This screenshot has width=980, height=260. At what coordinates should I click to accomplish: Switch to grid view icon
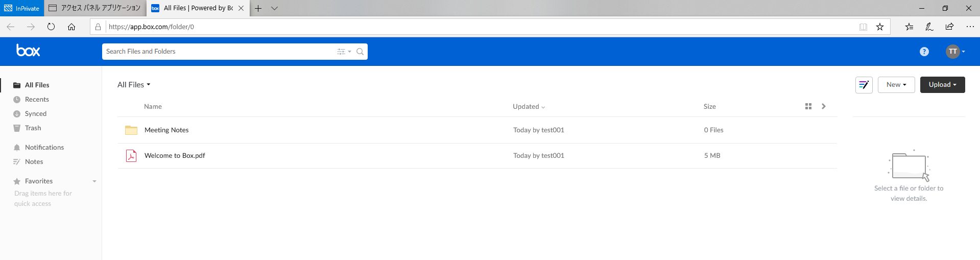(808, 106)
